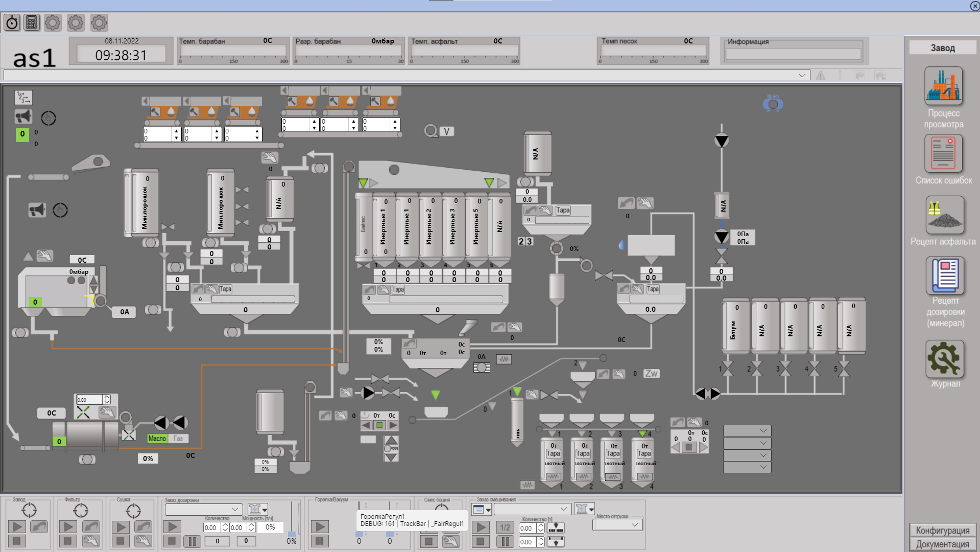980x552 pixels.
Task: Click the blue motor icon at top right of diagram
Action: tap(773, 103)
